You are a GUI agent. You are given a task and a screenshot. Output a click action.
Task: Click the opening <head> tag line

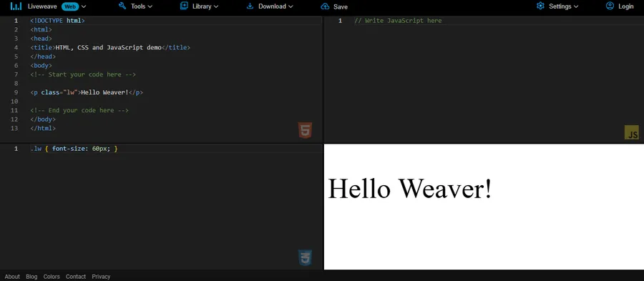pos(41,39)
